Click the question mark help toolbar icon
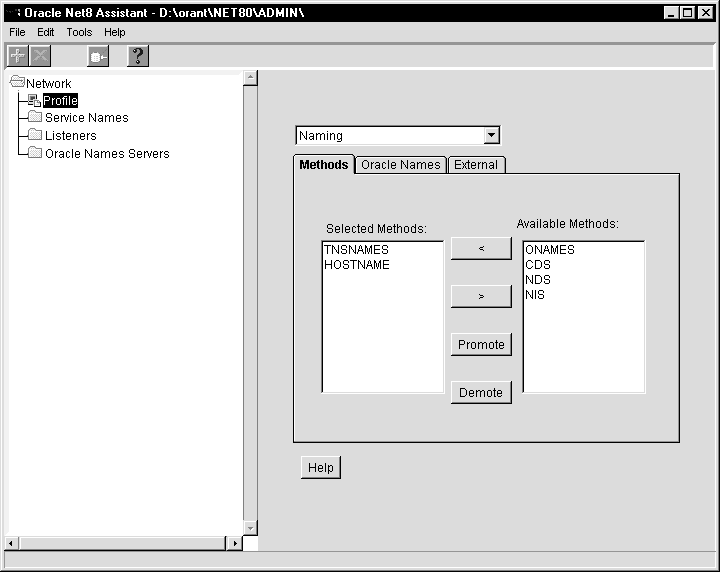The height and width of the screenshot is (572, 720). (x=138, y=56)
